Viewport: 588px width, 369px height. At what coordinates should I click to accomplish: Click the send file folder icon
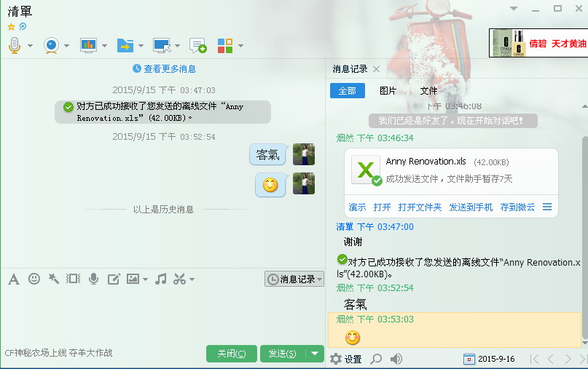click(x=125, y=45)
